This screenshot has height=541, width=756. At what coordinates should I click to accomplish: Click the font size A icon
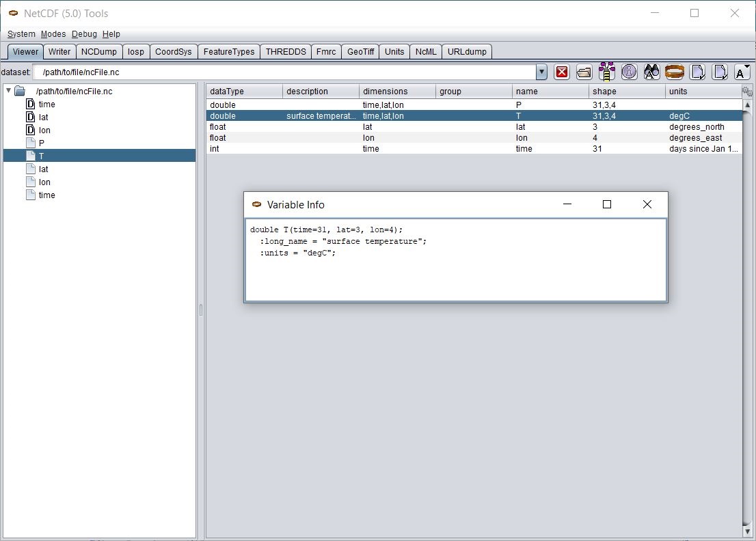[x=742, y=72]
